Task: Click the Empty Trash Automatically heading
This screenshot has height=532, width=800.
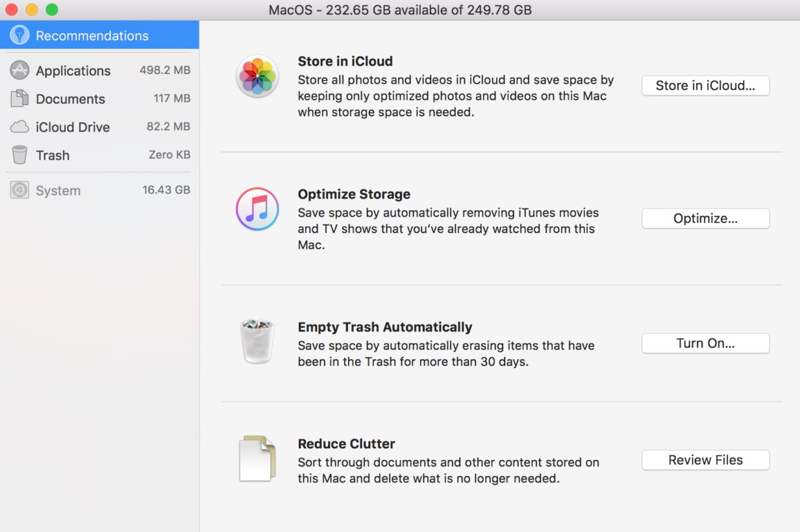Action: [x=385, y=327]
